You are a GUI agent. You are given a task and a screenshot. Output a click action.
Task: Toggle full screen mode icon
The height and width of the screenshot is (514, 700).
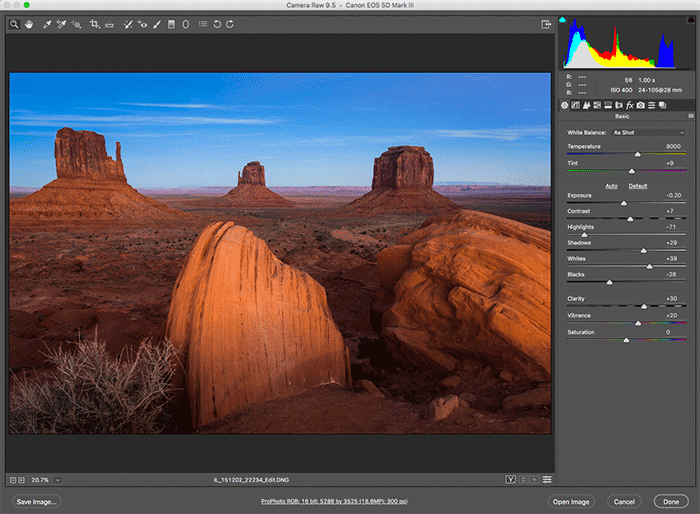[546, 24]
